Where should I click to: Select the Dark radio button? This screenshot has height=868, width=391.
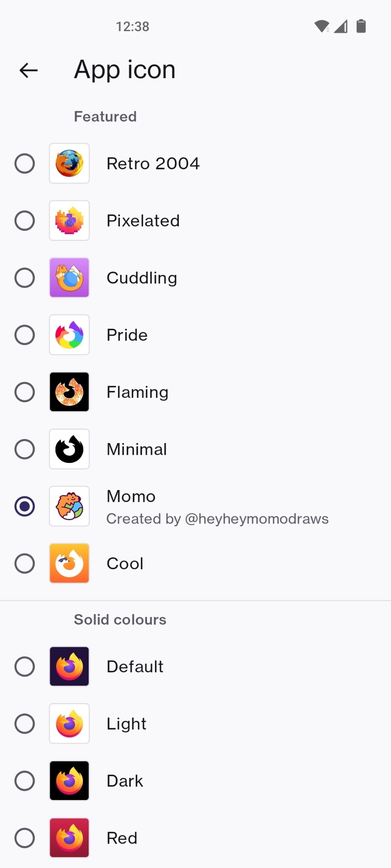click(25, 781)
